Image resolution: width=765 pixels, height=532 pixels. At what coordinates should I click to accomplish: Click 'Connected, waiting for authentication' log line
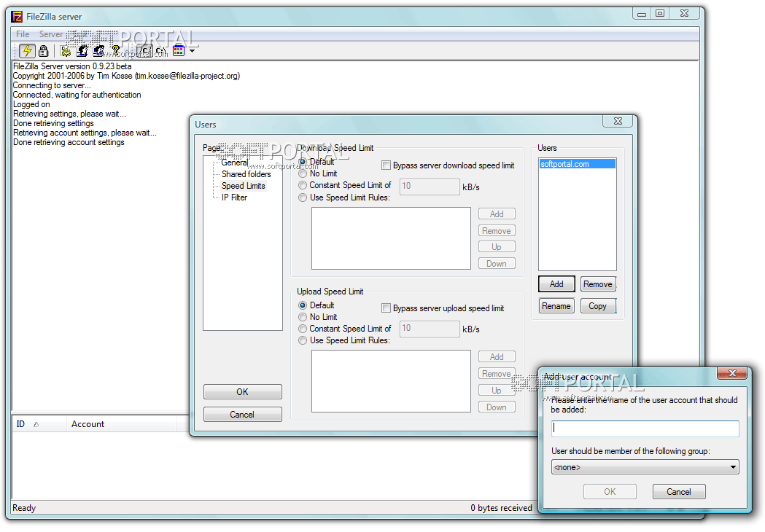point(77,95)
